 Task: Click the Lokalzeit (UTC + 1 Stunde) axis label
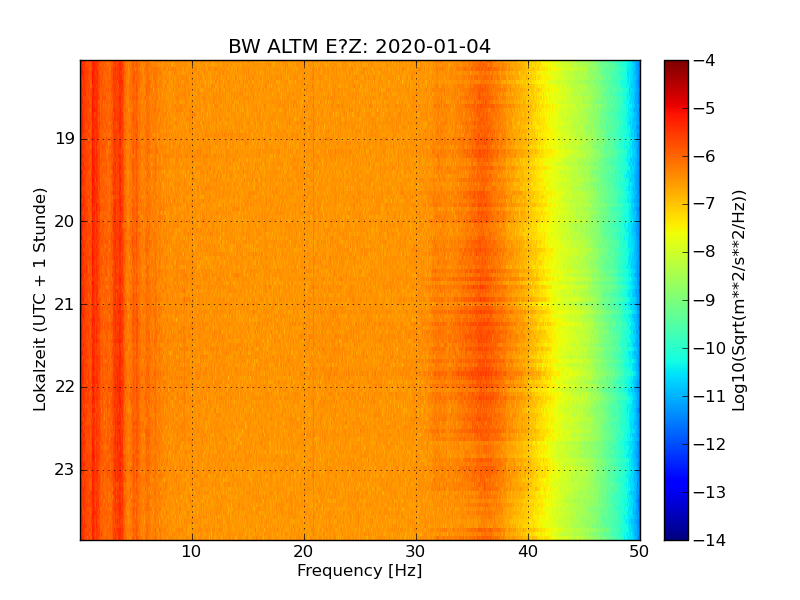40,299
